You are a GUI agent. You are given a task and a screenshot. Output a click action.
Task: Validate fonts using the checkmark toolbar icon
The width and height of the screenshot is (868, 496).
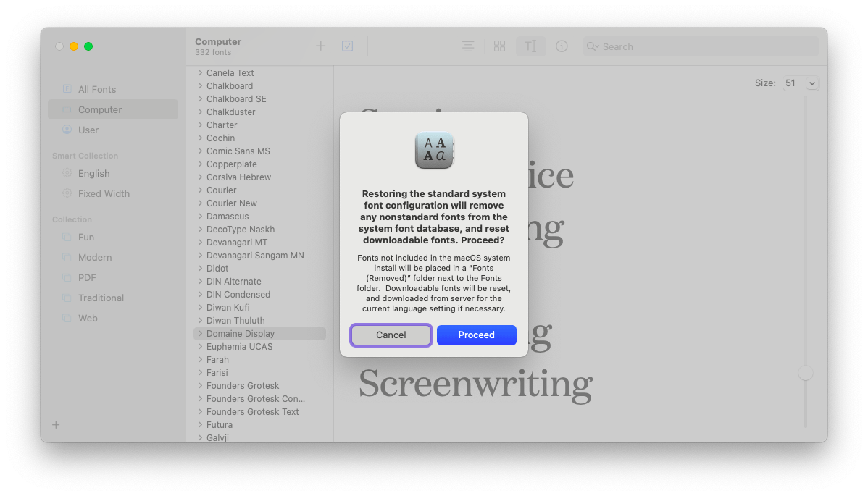point(347,45)
